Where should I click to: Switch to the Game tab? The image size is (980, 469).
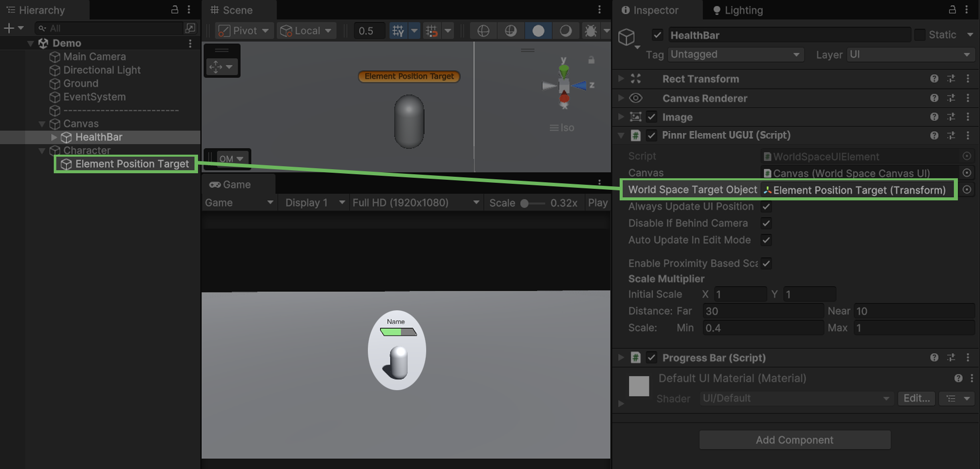235,184
